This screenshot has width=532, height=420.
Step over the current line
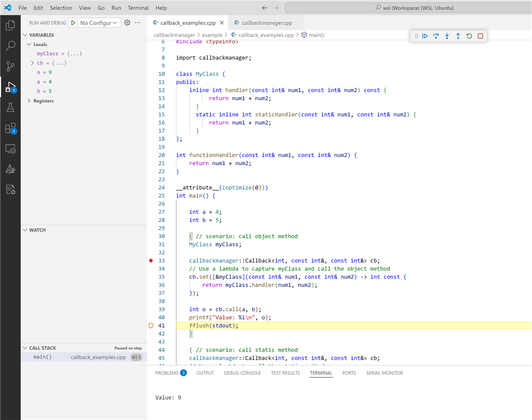tap(436, 36)
